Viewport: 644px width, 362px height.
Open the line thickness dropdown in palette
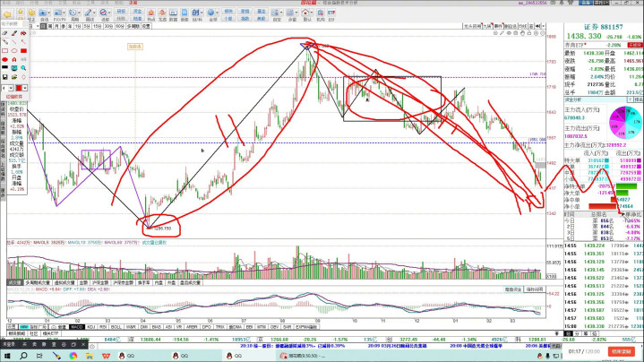[11, 87]
